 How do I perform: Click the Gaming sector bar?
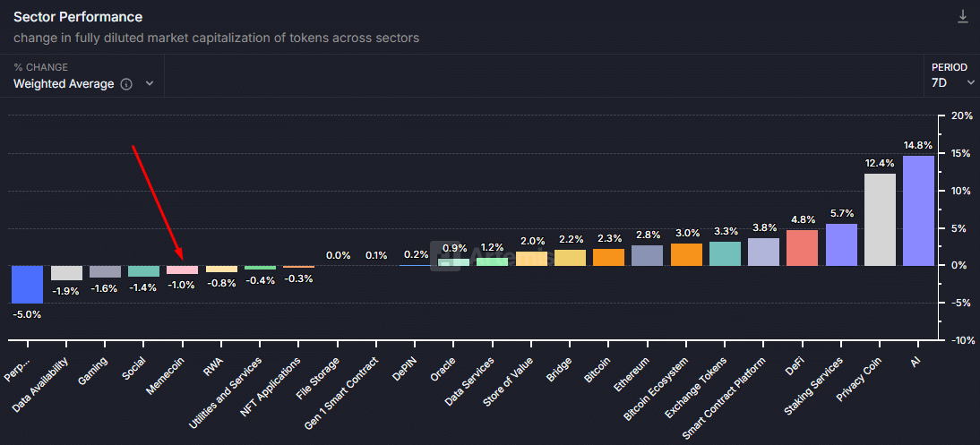click(x=105, y=271)
